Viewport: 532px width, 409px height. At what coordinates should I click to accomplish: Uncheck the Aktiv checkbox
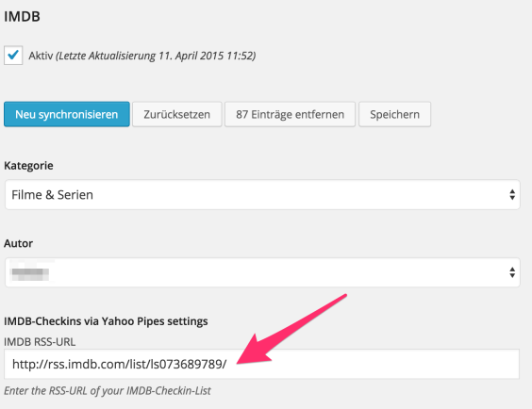pos(13,56)
